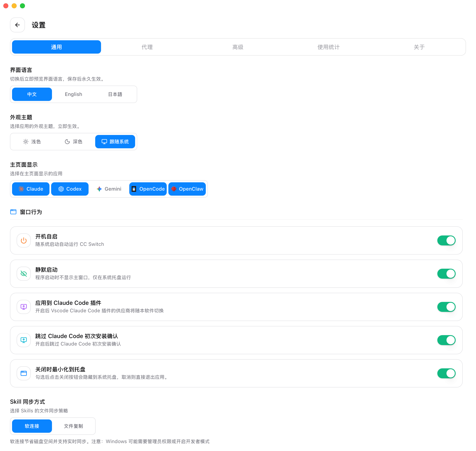Switch to the 使用统计 tab
Image resolution: width=476 pixels, height=451 pixels.
point(328,47)
